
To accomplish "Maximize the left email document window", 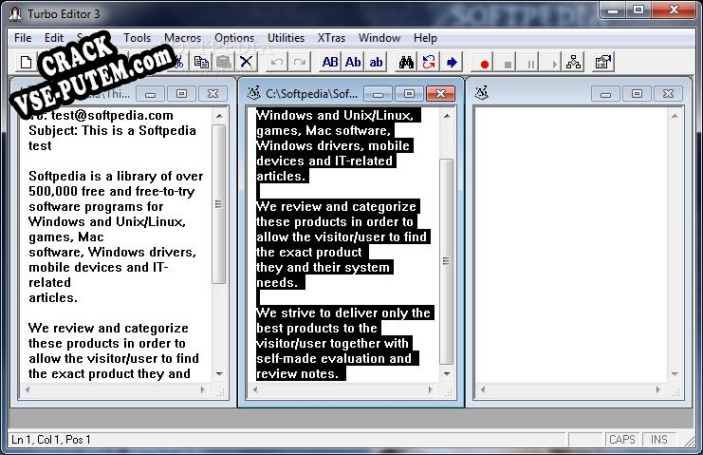I will [x=181, y=93].
